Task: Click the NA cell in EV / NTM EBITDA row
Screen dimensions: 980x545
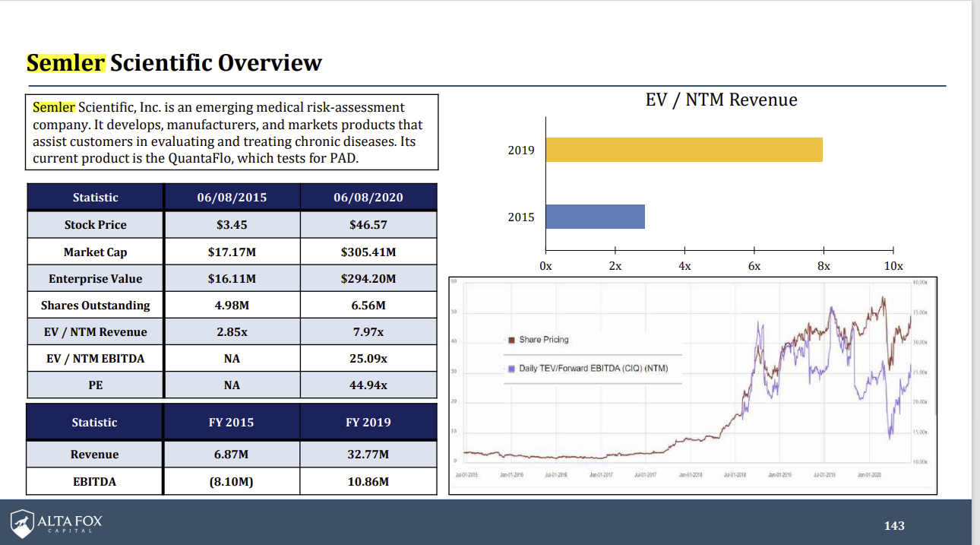Action: coord(232,358)
